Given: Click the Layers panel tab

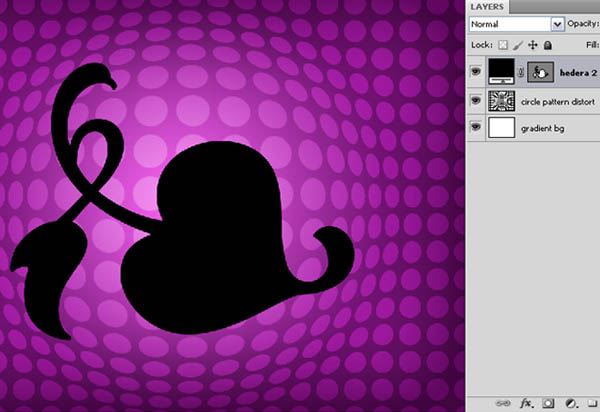Looking at the screenshot, I should click(489, 6).
